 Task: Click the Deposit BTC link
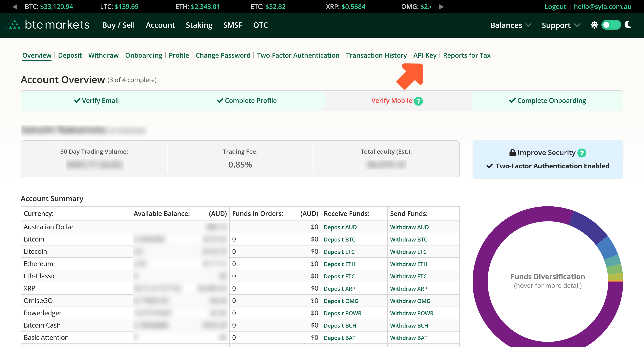339,239
